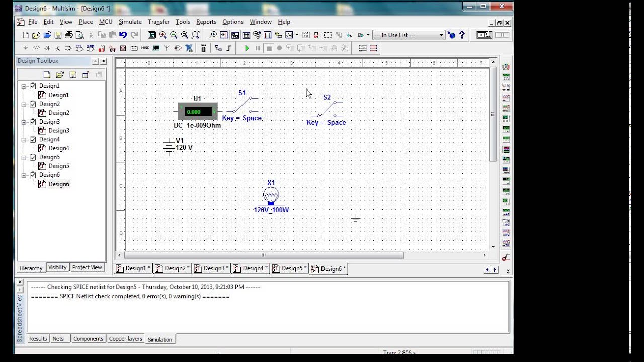Close the Design Toolbox panel

click(x=104, y=61)
